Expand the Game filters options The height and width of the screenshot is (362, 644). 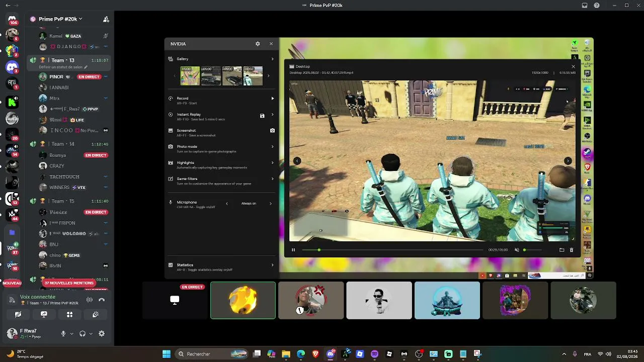click(x=273, y=179)
